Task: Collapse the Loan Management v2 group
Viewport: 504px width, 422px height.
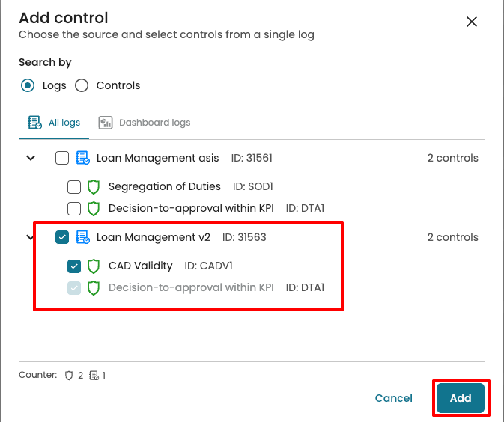Action: tap(31, 238)
